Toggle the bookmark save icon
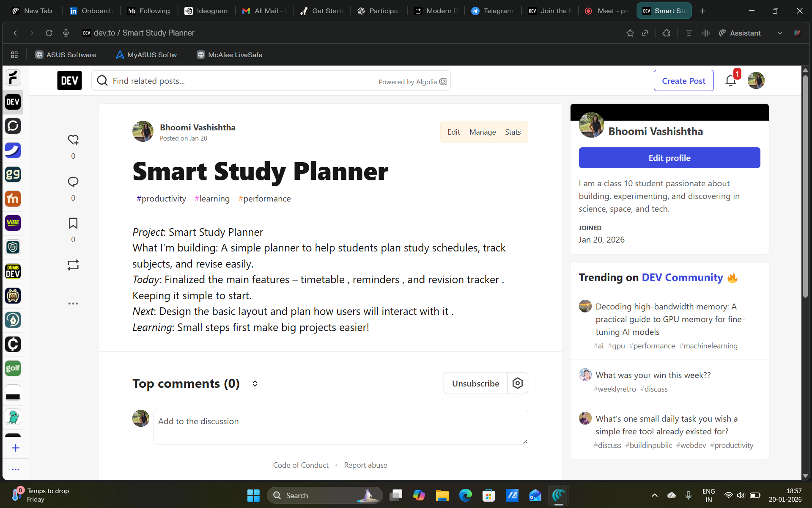 pyautogui.click(x=73, y=224)
